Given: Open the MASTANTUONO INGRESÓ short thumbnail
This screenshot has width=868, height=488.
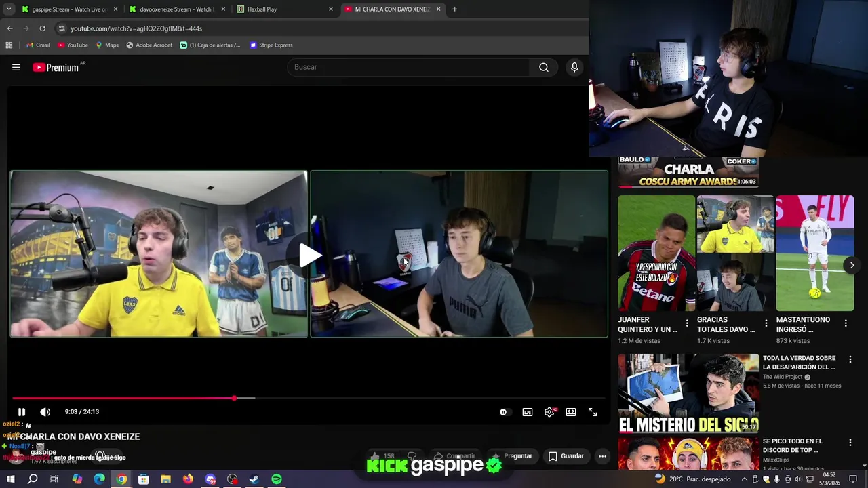Looking at the screenshot, I should pyautogui.click(x=814, y=253).
